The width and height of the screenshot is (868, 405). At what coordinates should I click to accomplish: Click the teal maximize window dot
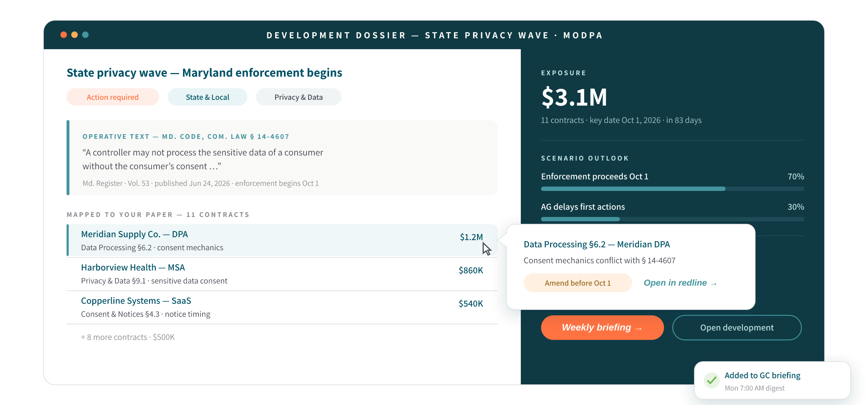coord(85,35)
